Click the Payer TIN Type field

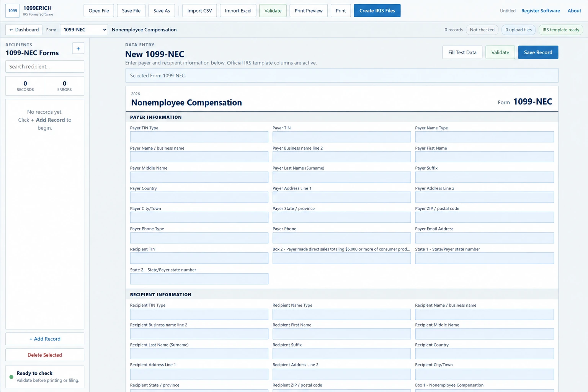(199, 137)
